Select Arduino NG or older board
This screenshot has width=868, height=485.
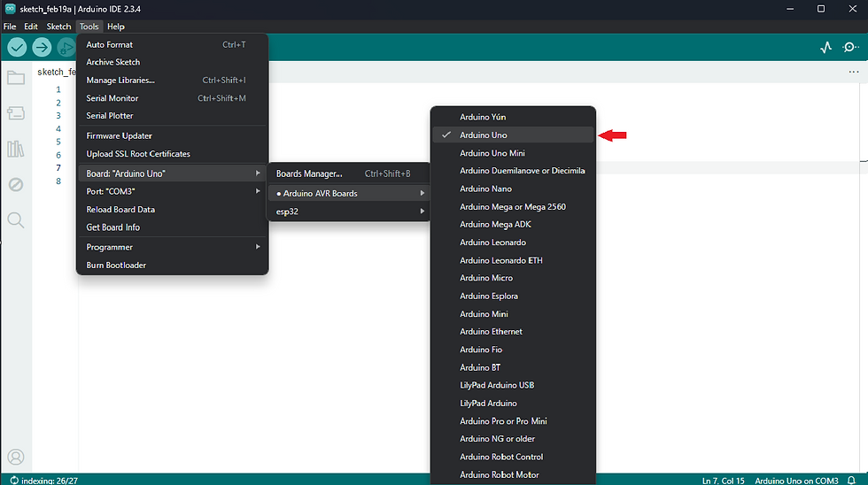click(513, 439)
